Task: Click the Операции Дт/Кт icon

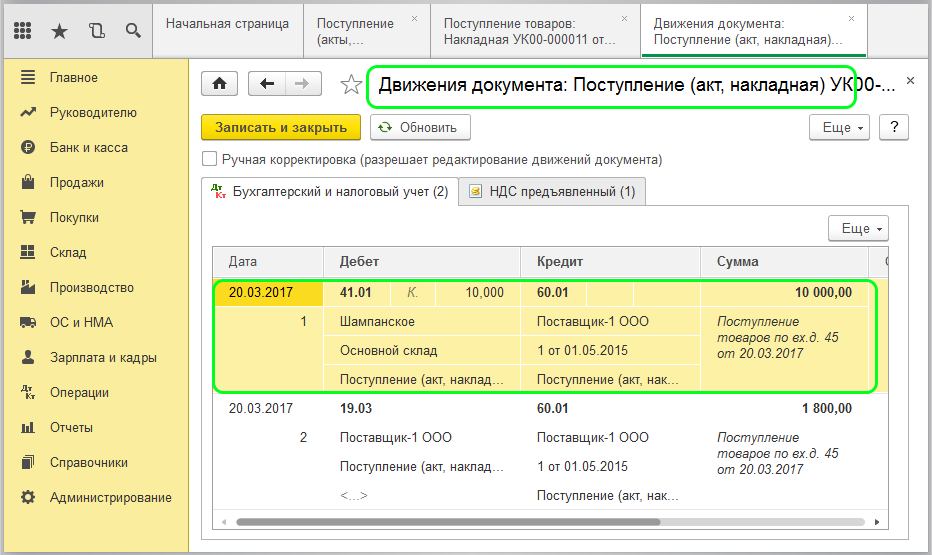Action: (x=28, y=392)
